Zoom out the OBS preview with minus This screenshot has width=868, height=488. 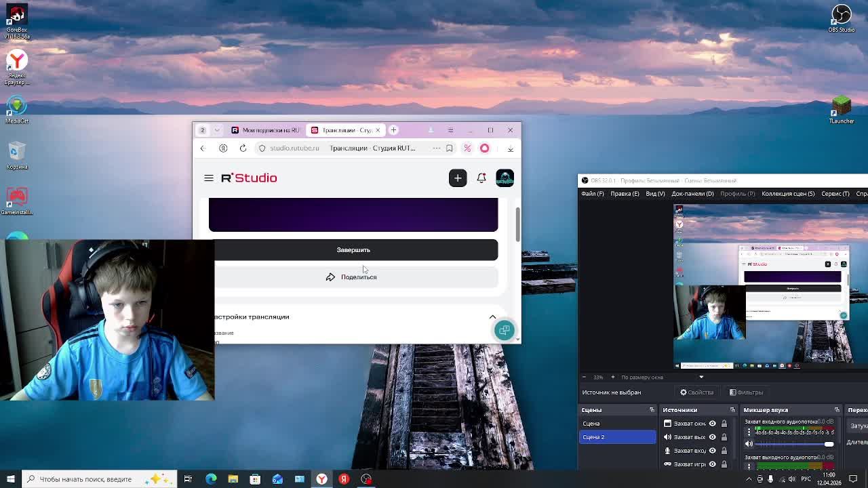584,377
